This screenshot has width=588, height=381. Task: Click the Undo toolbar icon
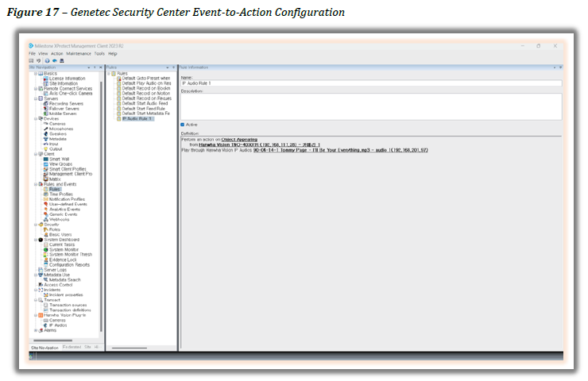[x=38, y=60]
